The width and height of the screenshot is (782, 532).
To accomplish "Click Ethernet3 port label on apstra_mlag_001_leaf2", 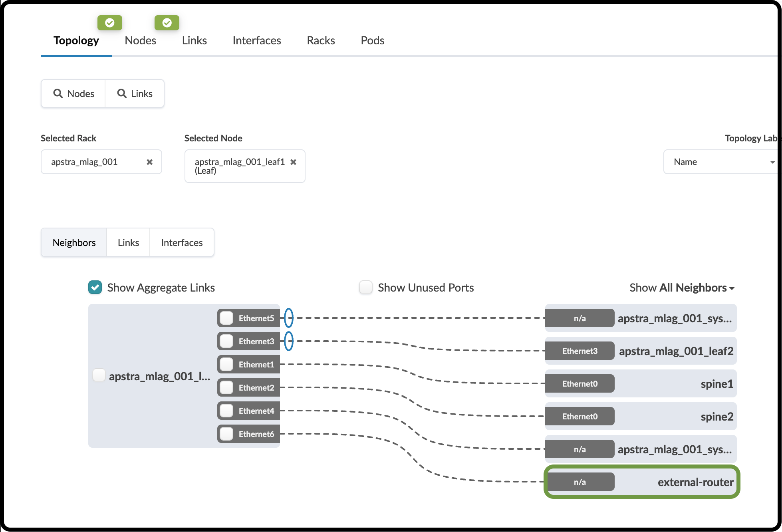I will point(580,351).
